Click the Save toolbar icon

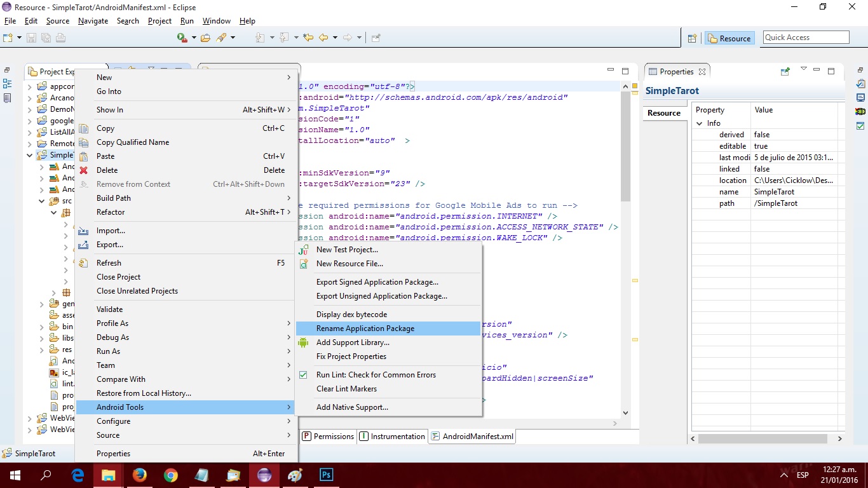(x=32, y=37)
